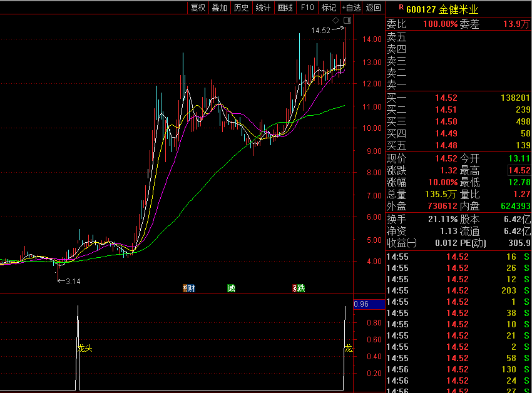Click the 涨幅 value 10.00%
532x393 pixels.
click(443, 182)
